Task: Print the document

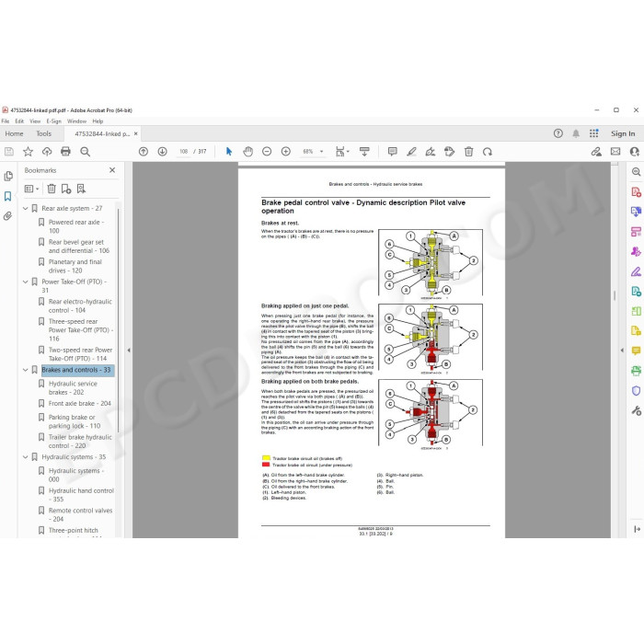Action: [x=65, y=152]
